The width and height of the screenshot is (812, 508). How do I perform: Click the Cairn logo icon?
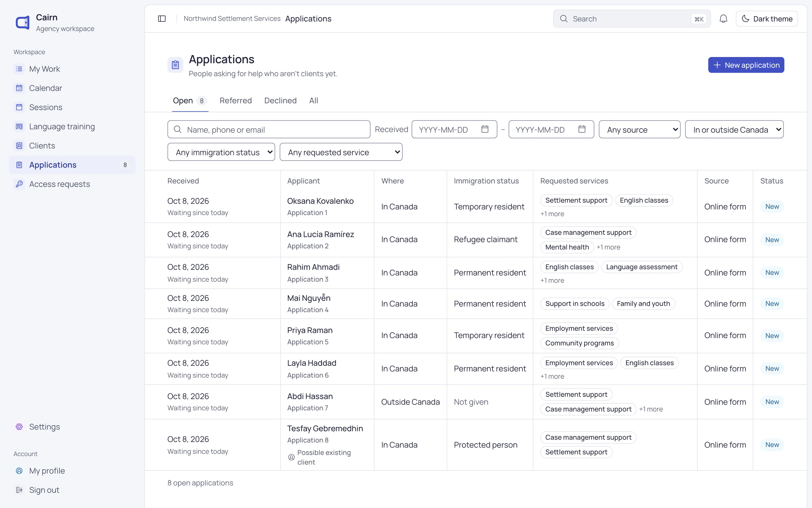click(23, 23)
